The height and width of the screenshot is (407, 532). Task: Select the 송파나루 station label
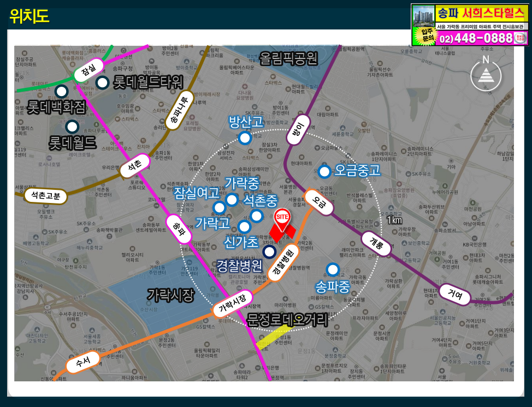tap(180, 110)
